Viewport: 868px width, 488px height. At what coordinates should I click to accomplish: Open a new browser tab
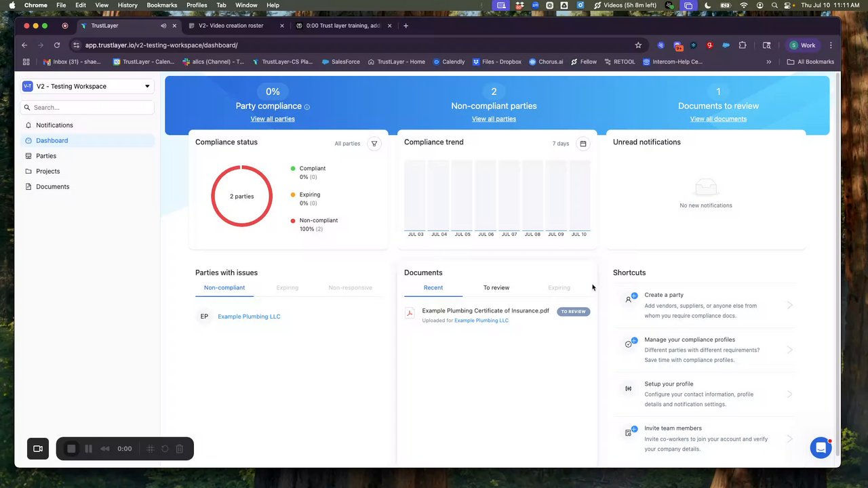pyautogui.click(x=406, y=26)
